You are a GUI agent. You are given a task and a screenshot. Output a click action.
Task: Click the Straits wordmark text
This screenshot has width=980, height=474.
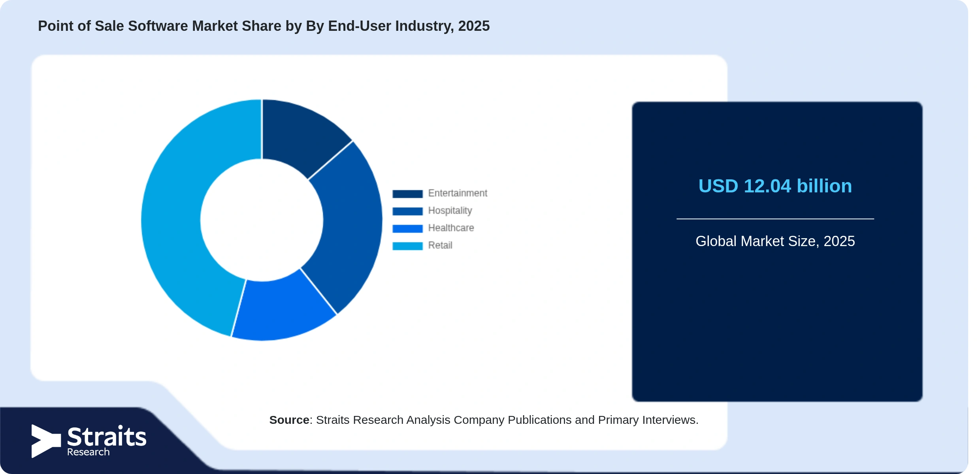click(107, 437)
